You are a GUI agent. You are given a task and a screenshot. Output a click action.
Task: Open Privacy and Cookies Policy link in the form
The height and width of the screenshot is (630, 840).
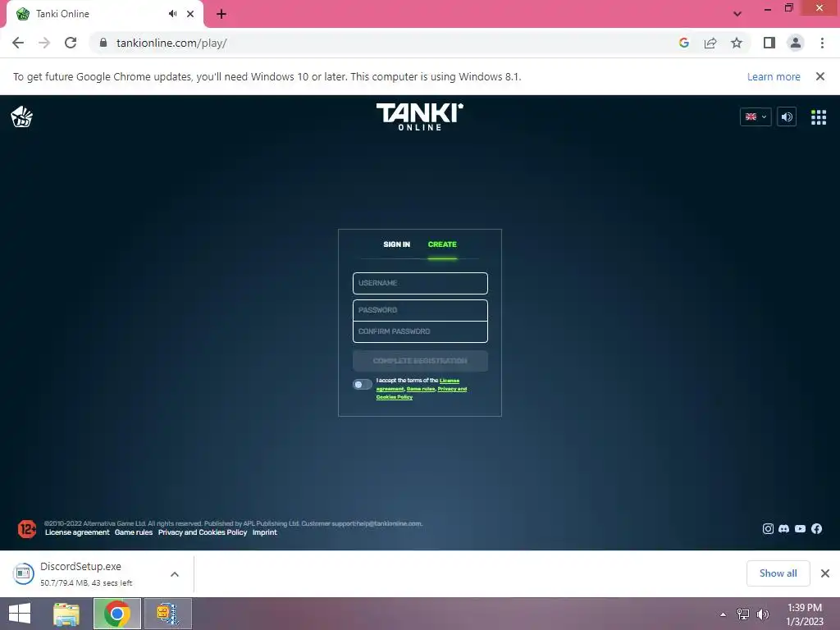click(452, 389)
